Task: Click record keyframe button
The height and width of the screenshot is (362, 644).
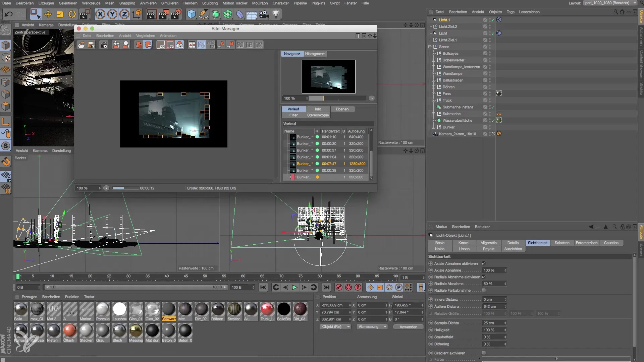Action: click(339, 287)
